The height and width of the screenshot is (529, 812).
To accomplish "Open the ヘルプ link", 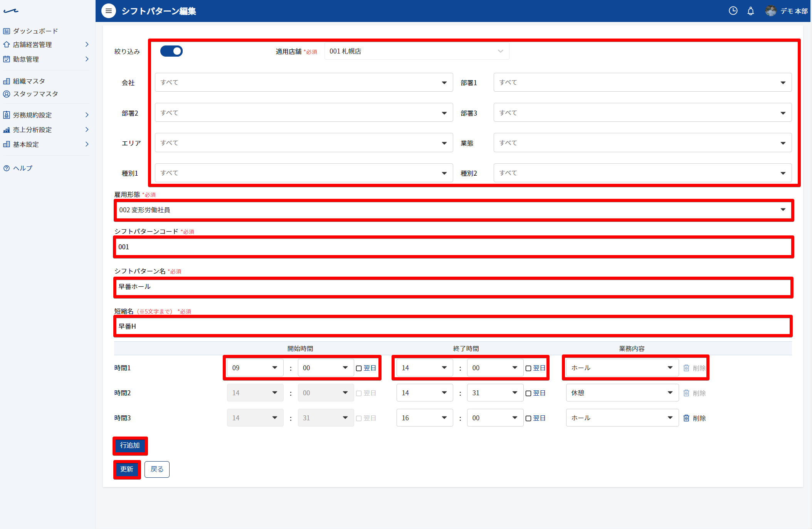I will 23,168.
